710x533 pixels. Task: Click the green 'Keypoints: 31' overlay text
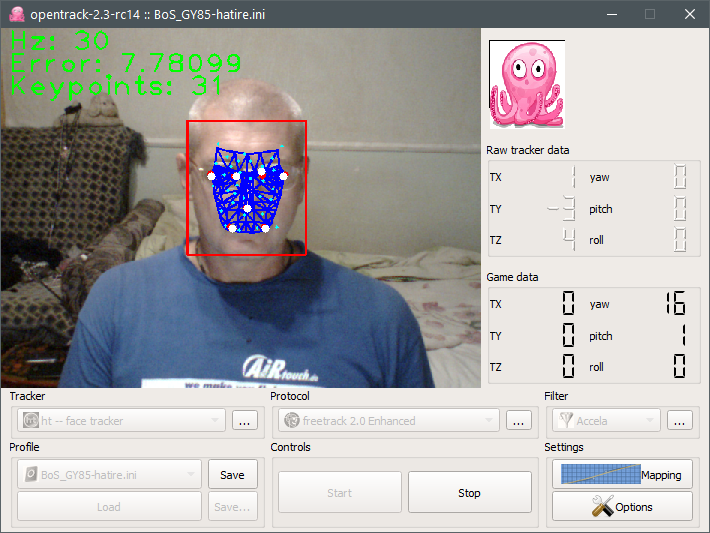pos(116,85)
